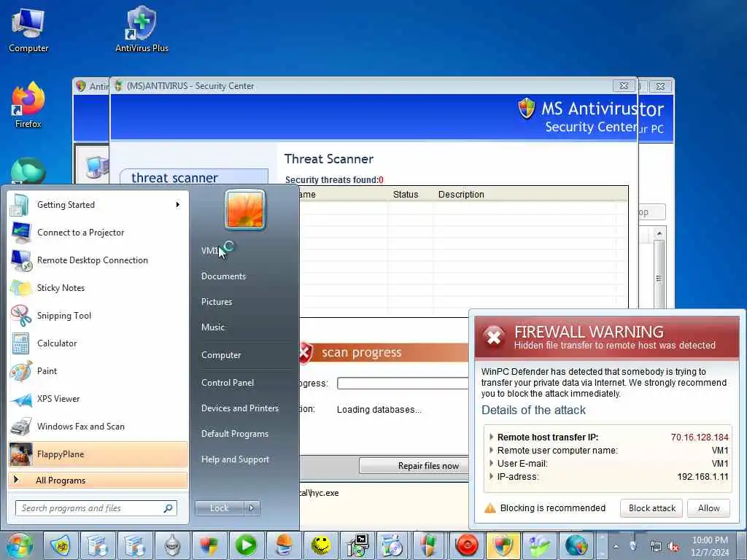This screenshot has width=747, height=560.
Task: Open the green play button taskbar icon
Action: pyautogui.click(x=247, y=545)
